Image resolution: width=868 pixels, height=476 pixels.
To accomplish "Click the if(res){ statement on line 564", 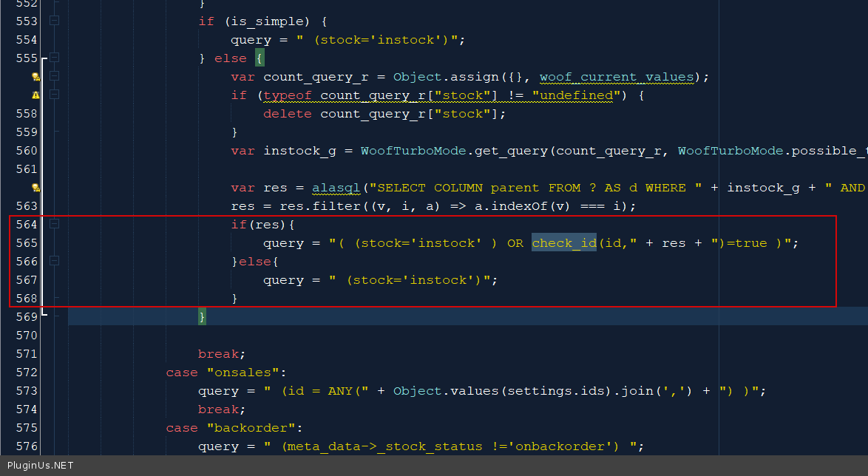I will [263, 224].
